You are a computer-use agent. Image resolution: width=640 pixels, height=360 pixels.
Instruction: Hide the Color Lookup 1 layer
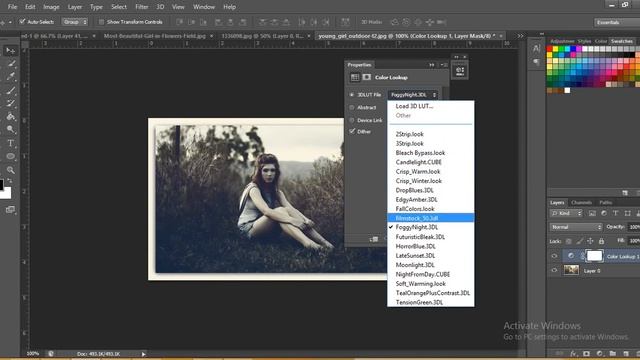pos(554,256)
